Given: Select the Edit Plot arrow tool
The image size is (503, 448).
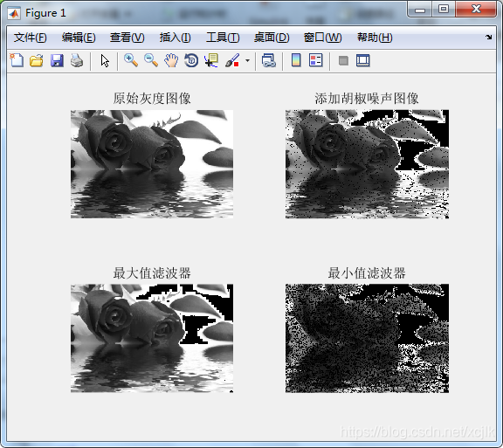Looking at the screenshot, I should click(x=105, y=60).
